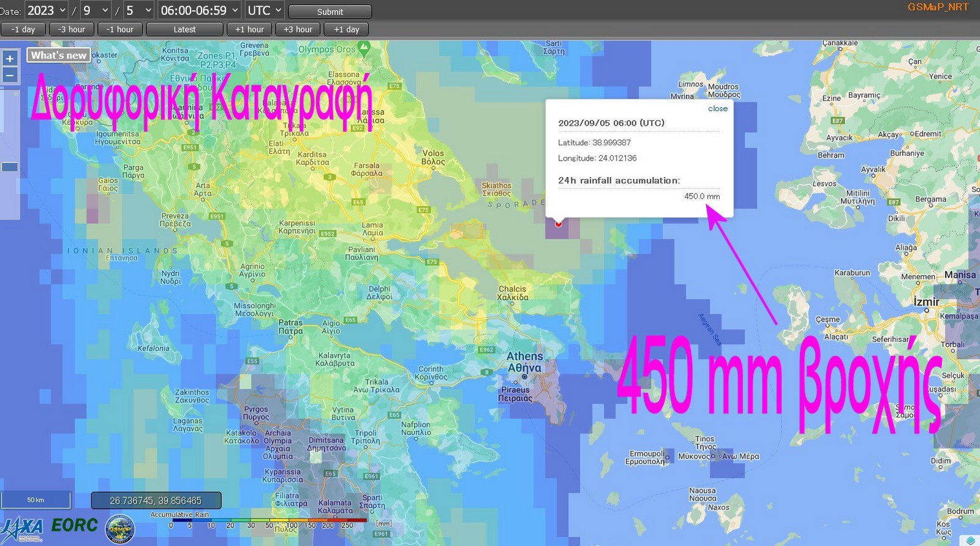Step back with -1 day button
The width and height of the screenshot is (980, 546).
click(23, 29)
